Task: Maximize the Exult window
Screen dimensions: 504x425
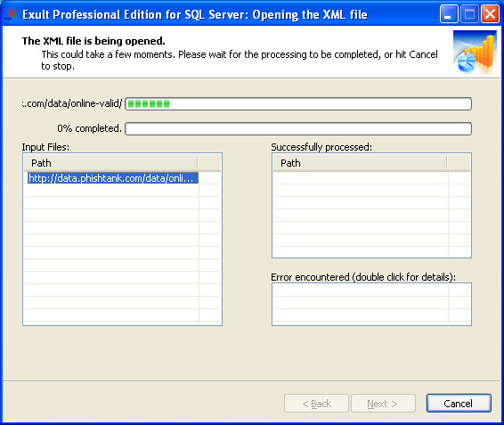Action: 469,14
